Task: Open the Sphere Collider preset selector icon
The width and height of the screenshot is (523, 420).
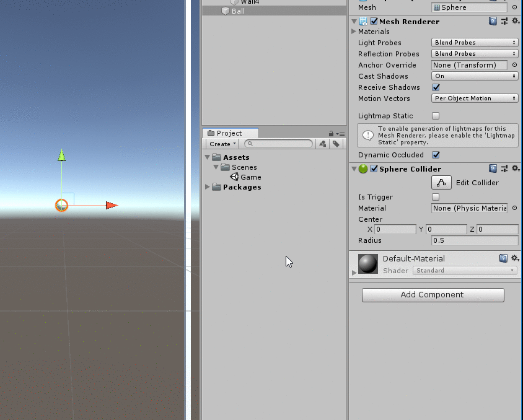Action: (x=504, y=168)
